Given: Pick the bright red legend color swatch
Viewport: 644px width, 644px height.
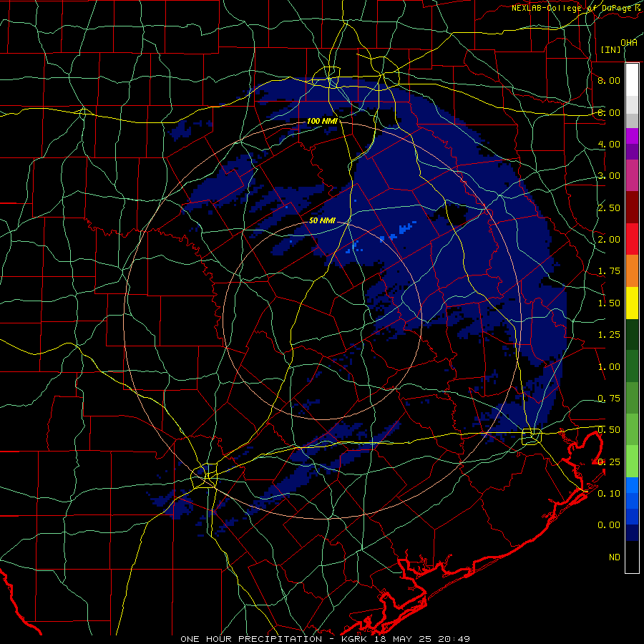Looking at the screenshot, I should point(632,240).
